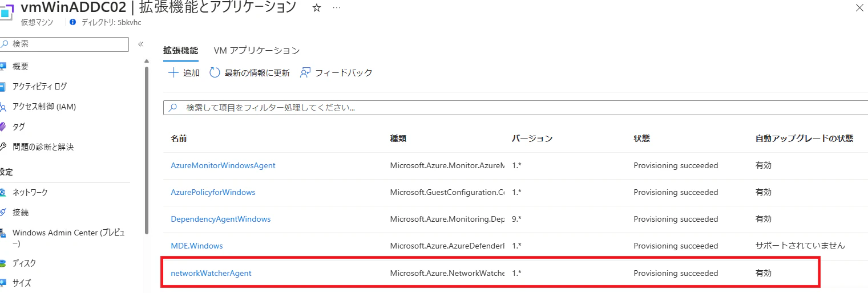Open タグ in the sidebar
This screenshot has width=868, height=293.
(x=19, y=127)
